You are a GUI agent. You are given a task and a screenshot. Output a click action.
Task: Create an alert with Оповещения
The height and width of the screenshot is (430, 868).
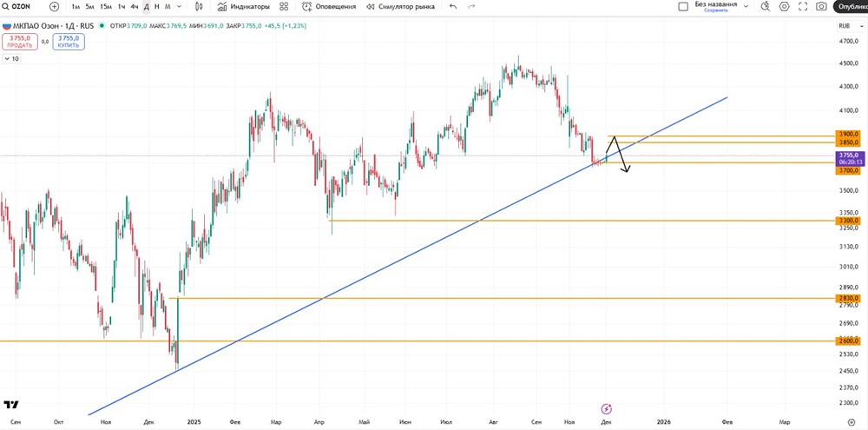[x=329, y=7]
